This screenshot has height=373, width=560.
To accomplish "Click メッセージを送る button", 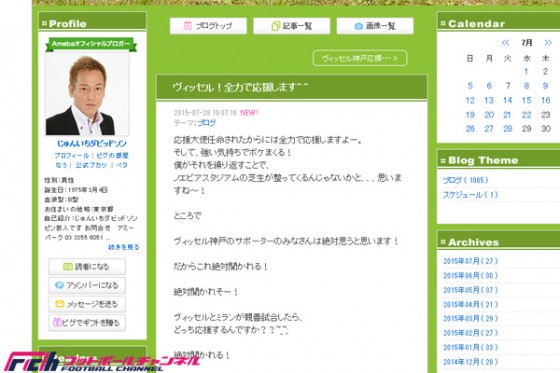I will coord(87,304).
